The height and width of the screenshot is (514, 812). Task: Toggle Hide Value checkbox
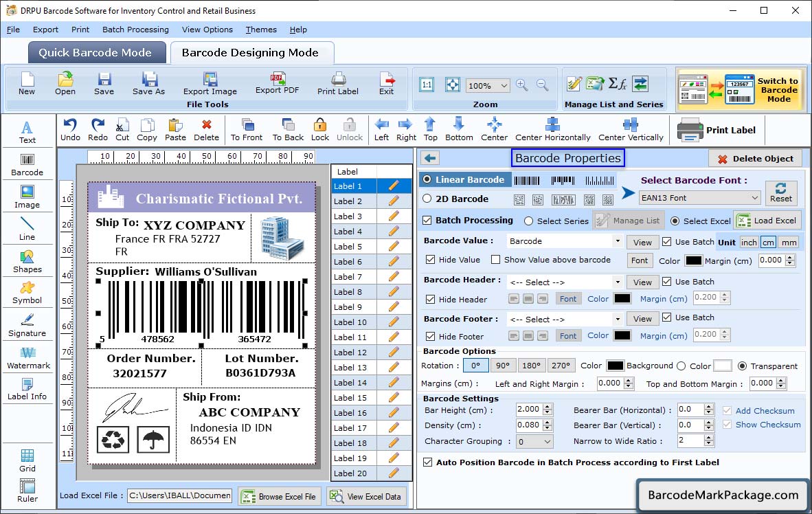pos(430,260)
